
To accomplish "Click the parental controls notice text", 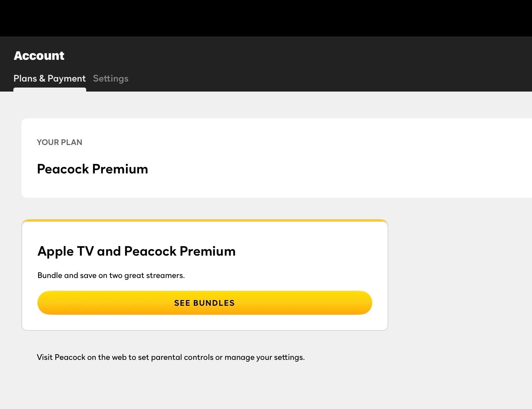I will [171, 357].
